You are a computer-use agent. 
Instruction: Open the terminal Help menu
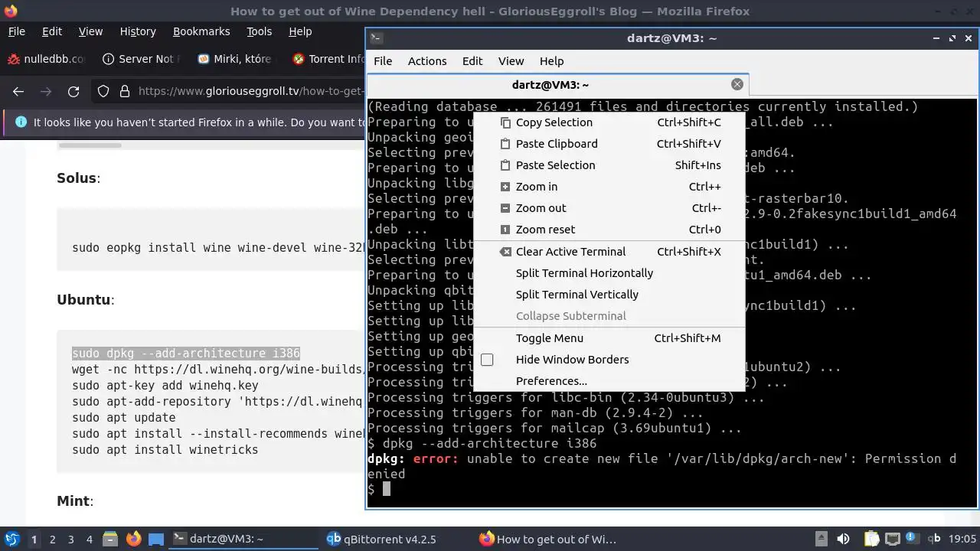pos(551,61)
